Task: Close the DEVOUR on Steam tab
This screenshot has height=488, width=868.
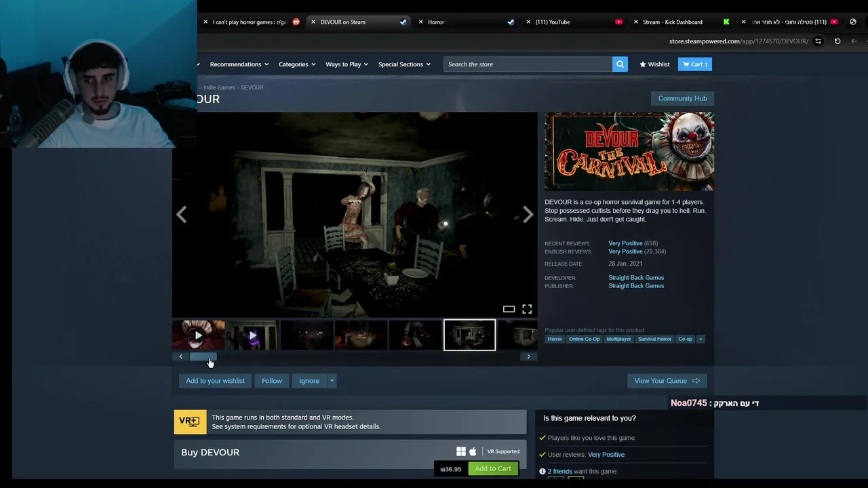Action: 313,22
